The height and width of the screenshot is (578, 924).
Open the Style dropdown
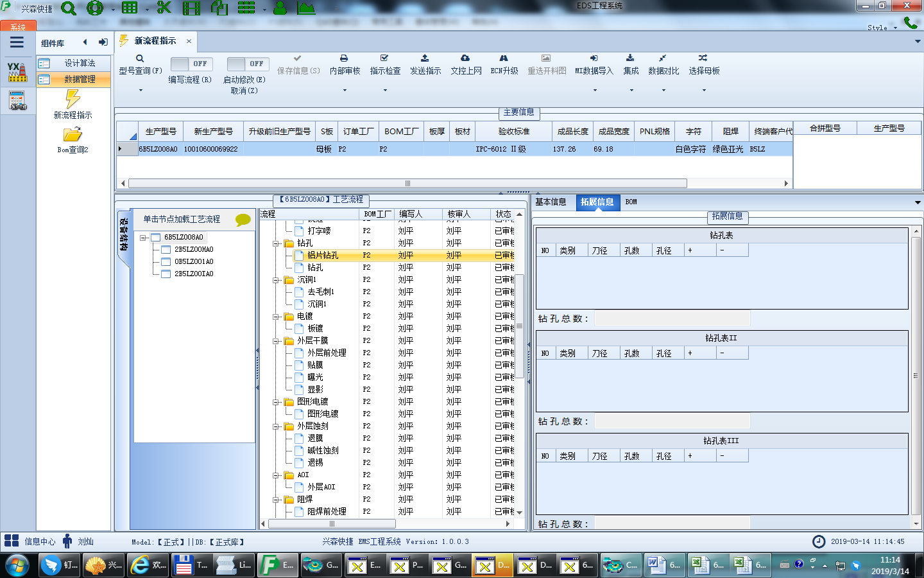[x=882, y=28]
